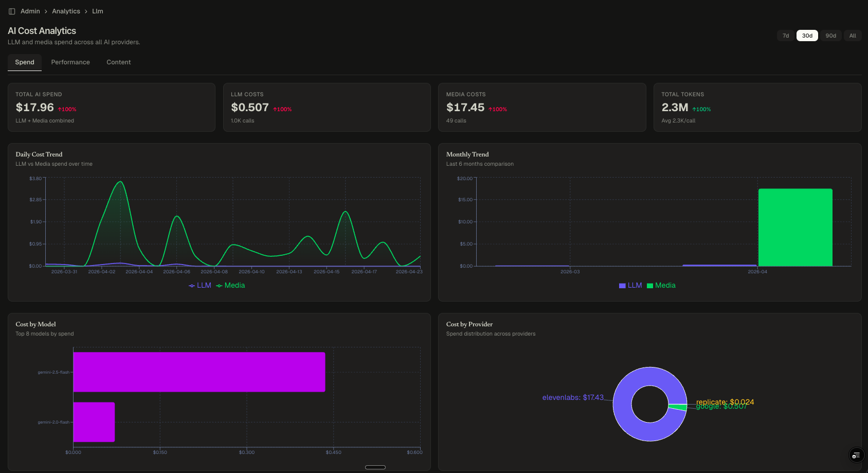Click the Total Tokens 2.3M value
Viewport: 868px width, 473px height.
[675, 108]
